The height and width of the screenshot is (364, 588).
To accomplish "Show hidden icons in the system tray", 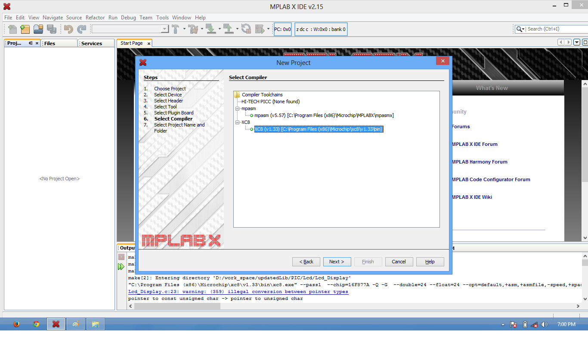I will (503, 325).
